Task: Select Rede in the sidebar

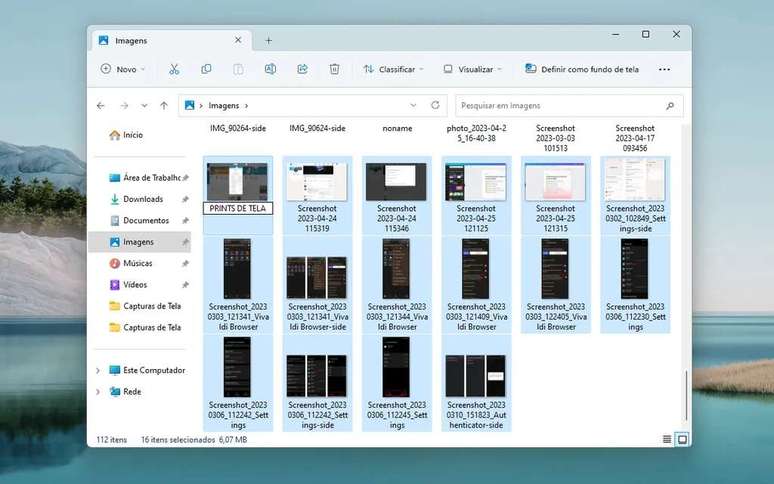Action: (x=125, y=392)
